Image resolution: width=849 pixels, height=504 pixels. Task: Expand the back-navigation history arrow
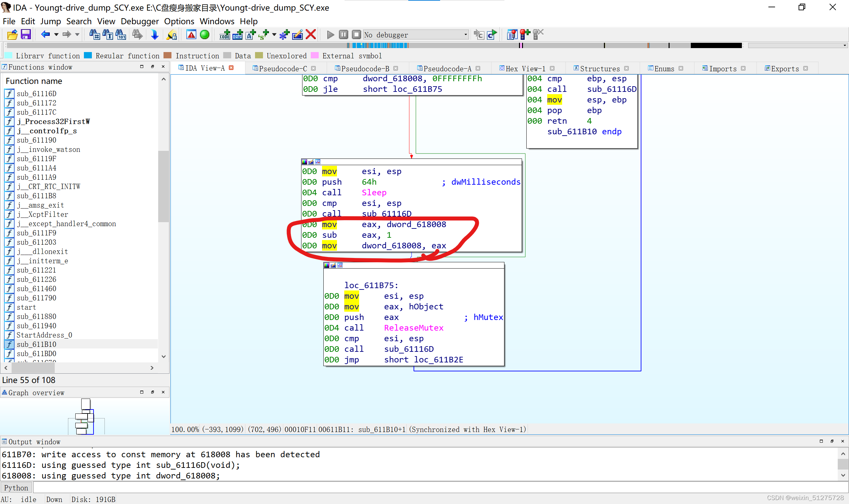(56, 34)
